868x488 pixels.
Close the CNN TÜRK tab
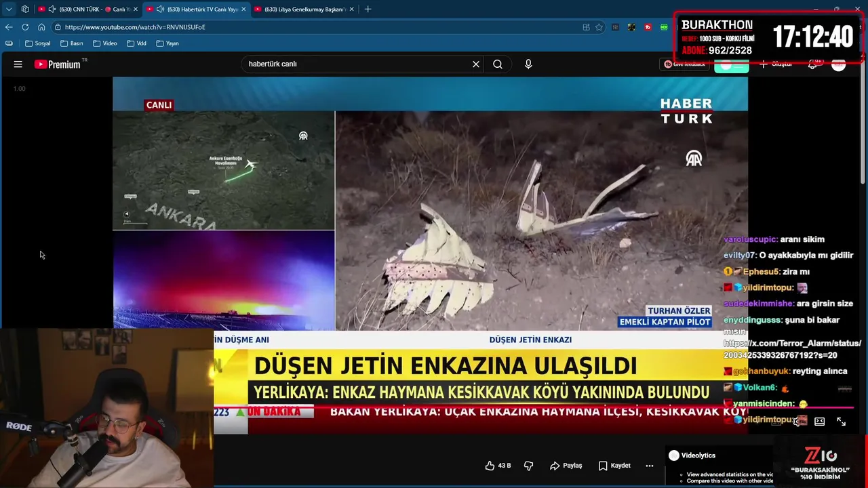(136, 9)
